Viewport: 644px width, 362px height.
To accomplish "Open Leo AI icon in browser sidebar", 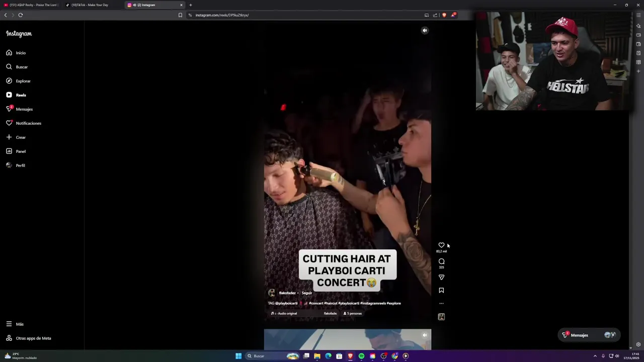I will pos(638,26).
